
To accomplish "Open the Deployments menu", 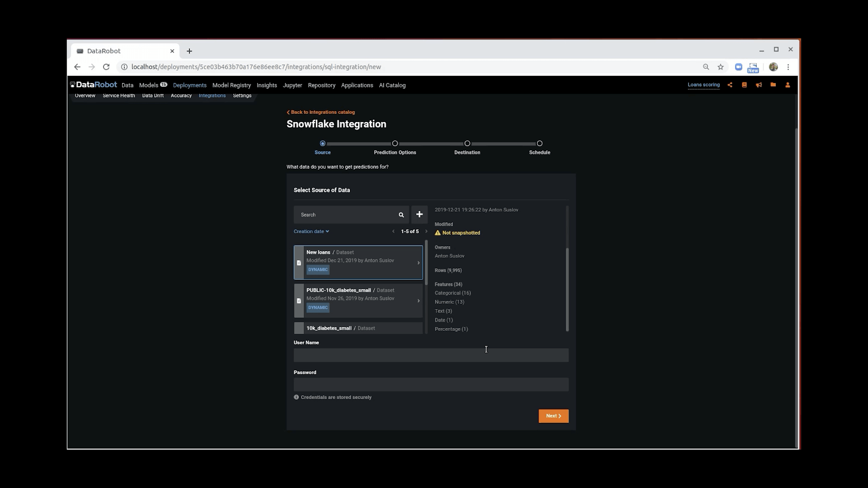I will click(x=190, y=85).
